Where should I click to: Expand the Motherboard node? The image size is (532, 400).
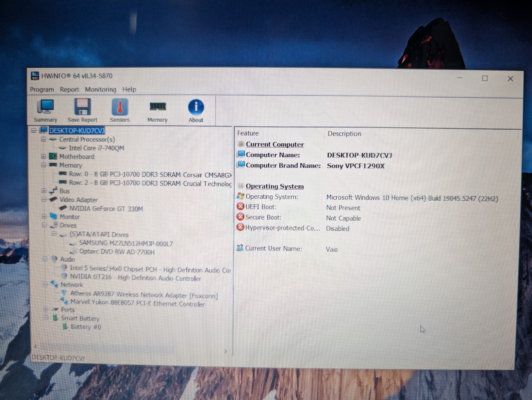click(44, 156)
